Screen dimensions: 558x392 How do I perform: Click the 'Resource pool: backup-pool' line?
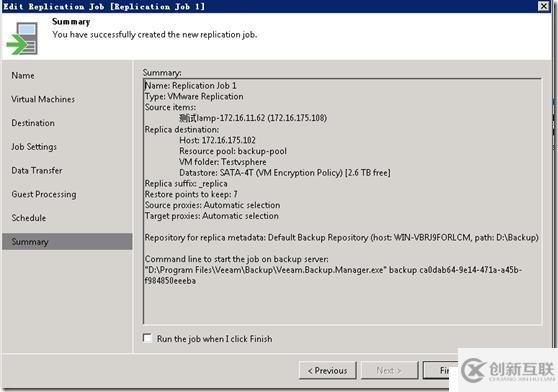[233, 151]
